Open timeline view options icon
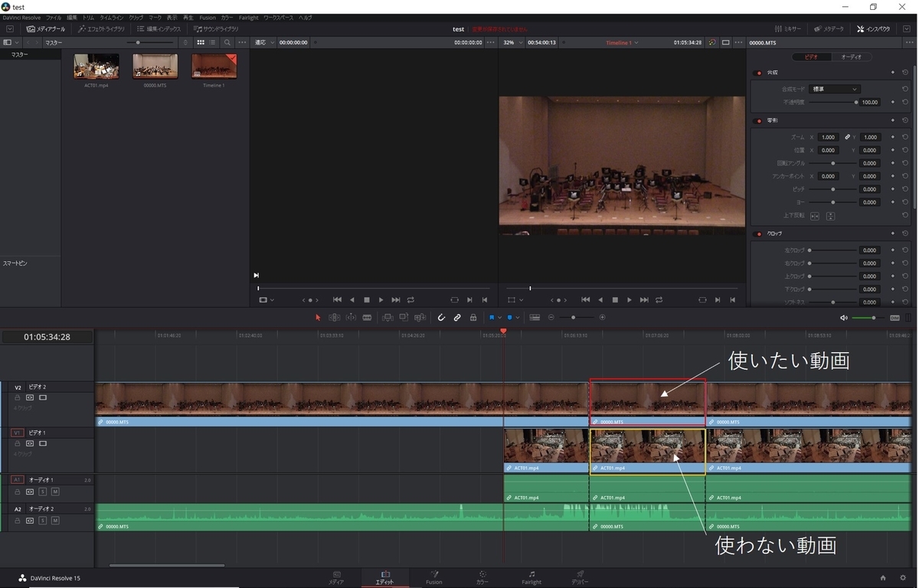 [535, 317]
